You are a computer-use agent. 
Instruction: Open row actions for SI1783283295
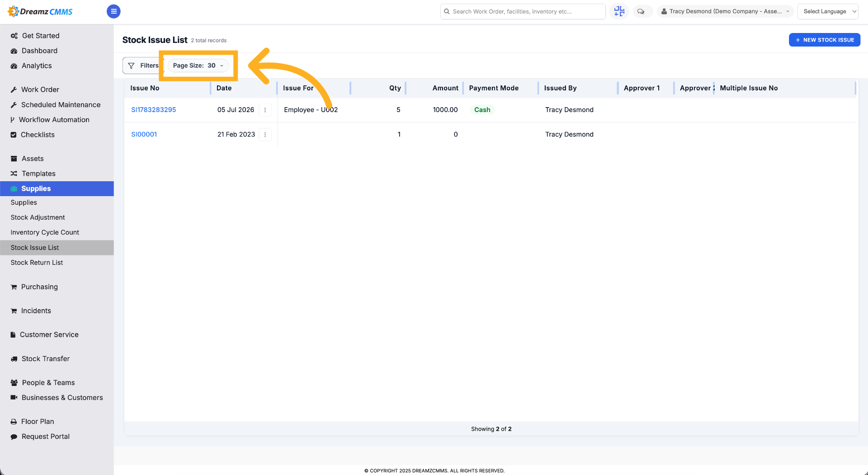pos(265,110)
